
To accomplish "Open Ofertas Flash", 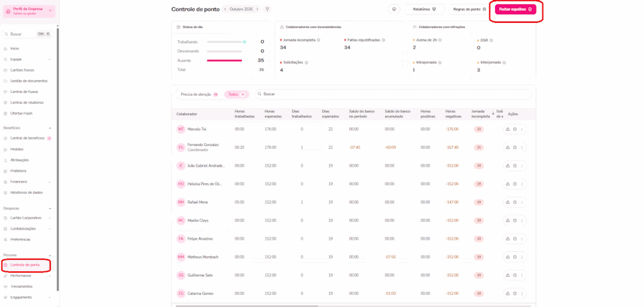I will [x=21, y=113].
